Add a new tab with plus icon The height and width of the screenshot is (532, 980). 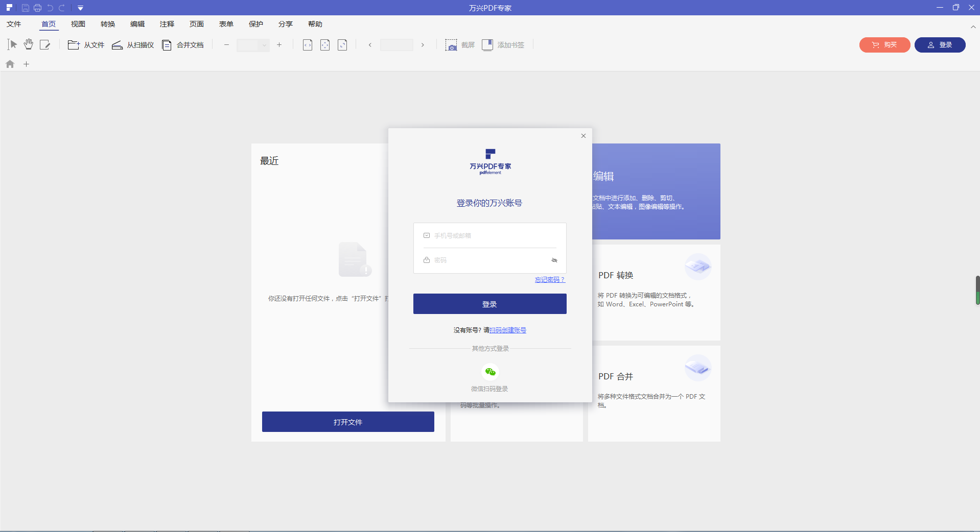27,64
